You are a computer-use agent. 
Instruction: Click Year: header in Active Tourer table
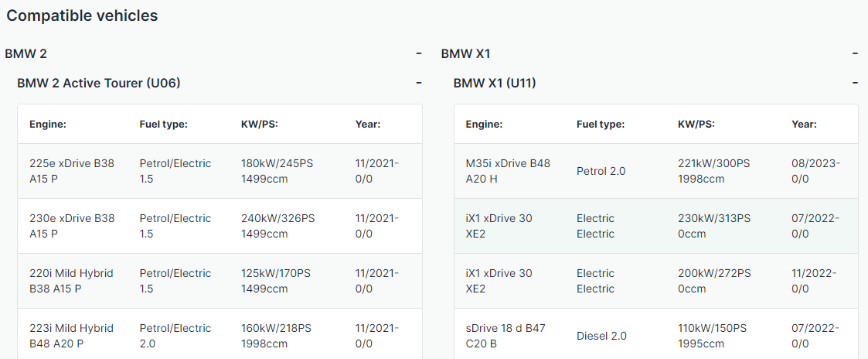[x=368, y=124]
